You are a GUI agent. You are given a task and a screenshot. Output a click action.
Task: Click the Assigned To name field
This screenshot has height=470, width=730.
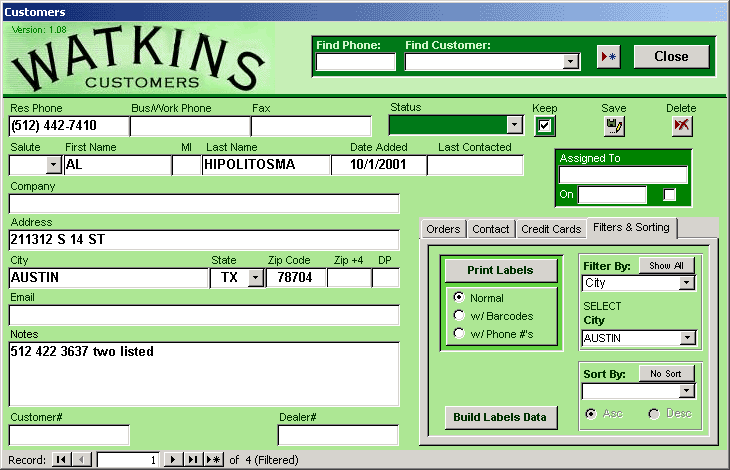(x=623, y=175)
